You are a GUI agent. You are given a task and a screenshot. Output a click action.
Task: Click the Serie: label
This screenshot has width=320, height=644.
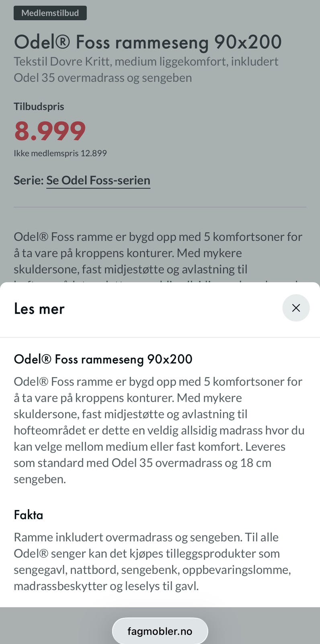point(29,180)
